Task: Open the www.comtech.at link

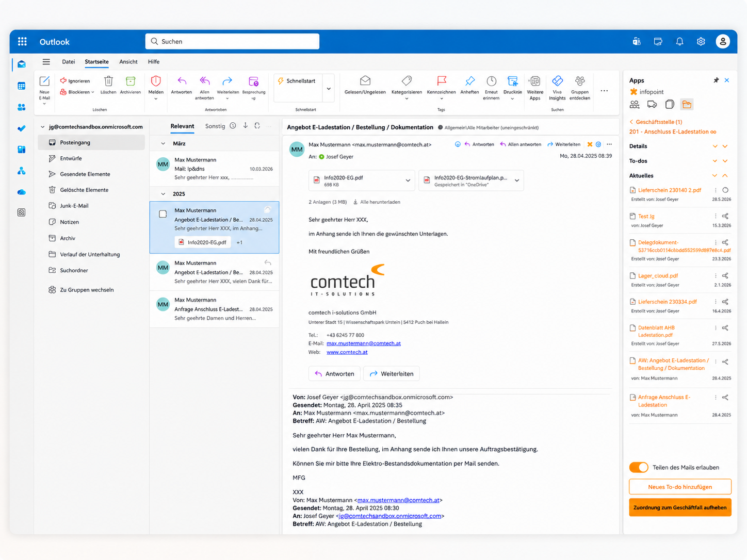Action: click(347, 352)
